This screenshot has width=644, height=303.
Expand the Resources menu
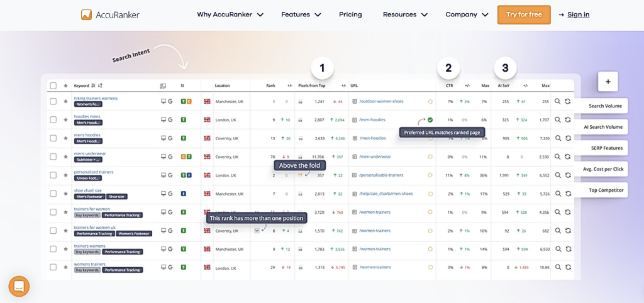coord(405,15)
